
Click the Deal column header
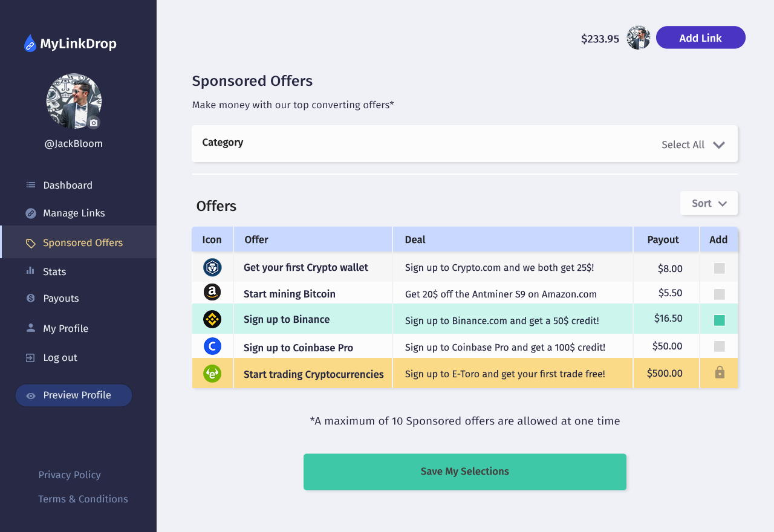coord(513,239)
